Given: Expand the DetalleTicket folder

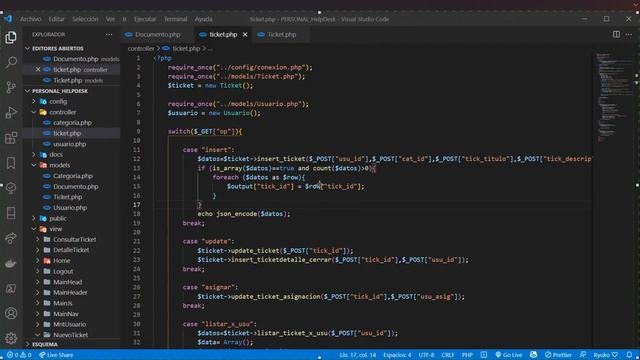Looking at the screenshot, I should click(71, 250).
